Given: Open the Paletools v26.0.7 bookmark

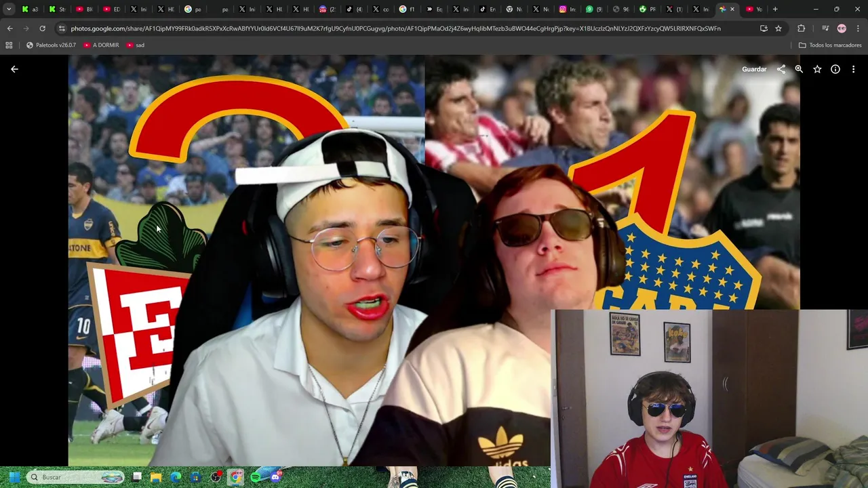Looking at the screenshot, I should [x=51, y=45].
